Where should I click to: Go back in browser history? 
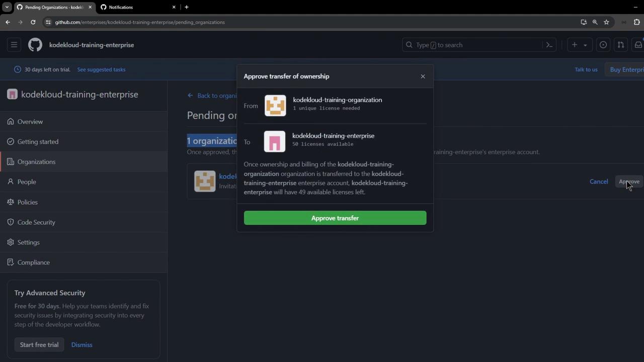8,22
